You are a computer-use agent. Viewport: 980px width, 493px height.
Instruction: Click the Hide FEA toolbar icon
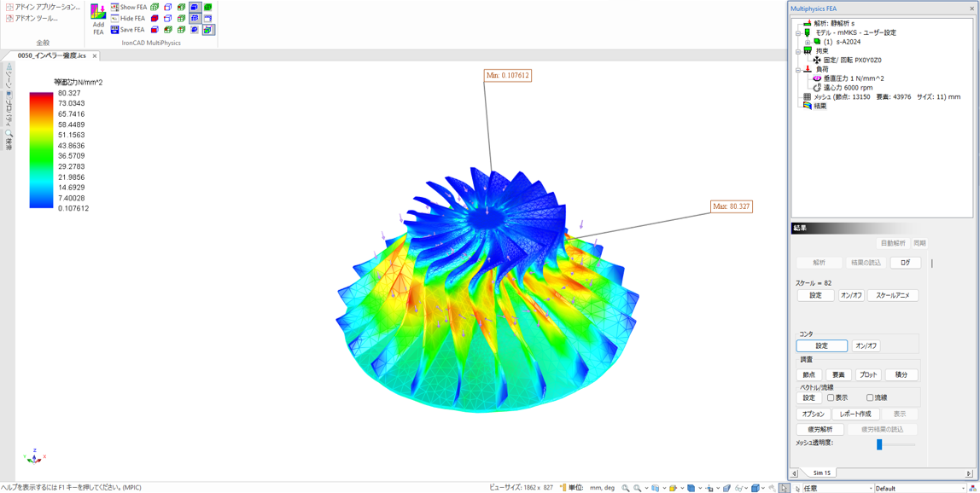(115, 18)
